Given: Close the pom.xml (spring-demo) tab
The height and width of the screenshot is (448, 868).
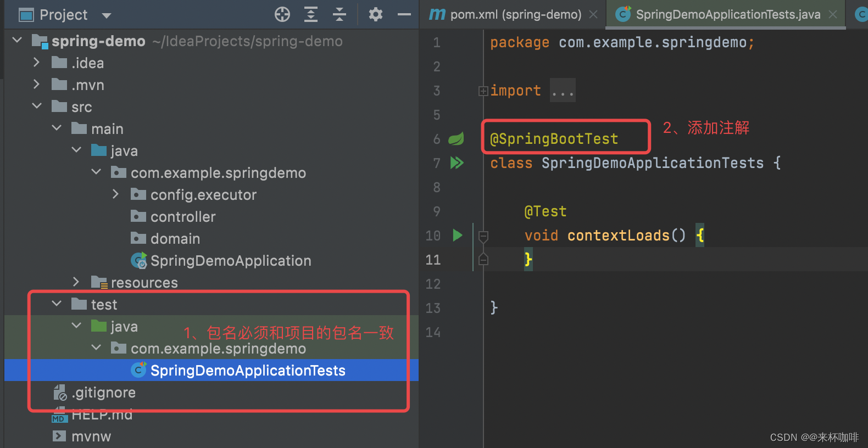Looking at the screenshot, I should pos(593,15).
